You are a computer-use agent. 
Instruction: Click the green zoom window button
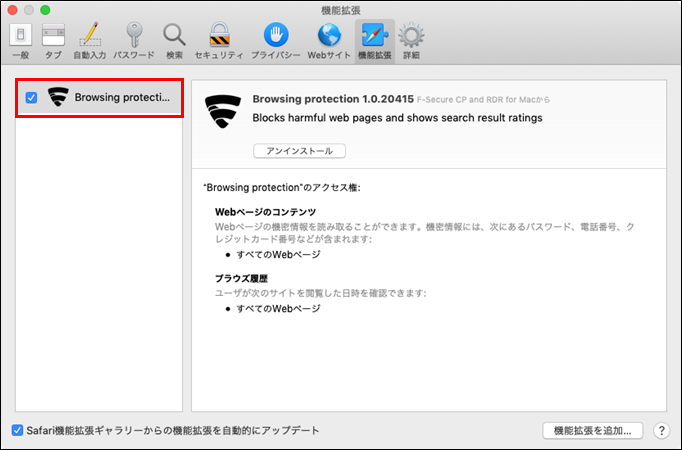tap(45, 10)
